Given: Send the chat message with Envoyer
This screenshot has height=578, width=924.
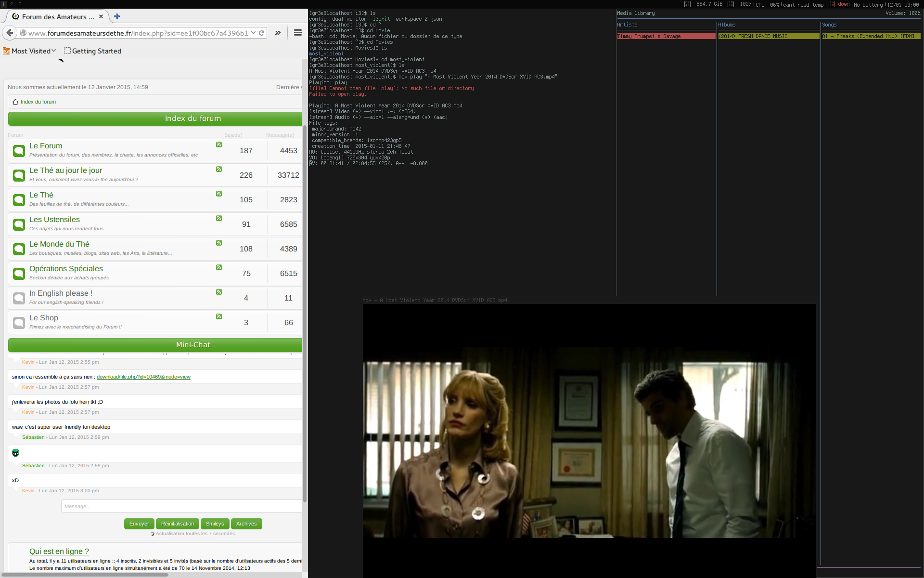Looking at the screenshot, I should click(x=139, y=524).
